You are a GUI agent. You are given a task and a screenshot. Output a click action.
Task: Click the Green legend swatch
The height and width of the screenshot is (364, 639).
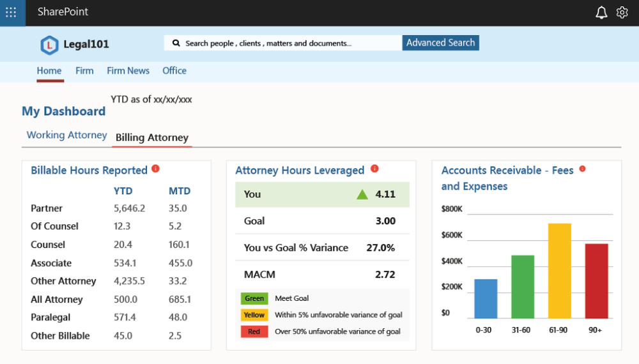tap(254, 298)
